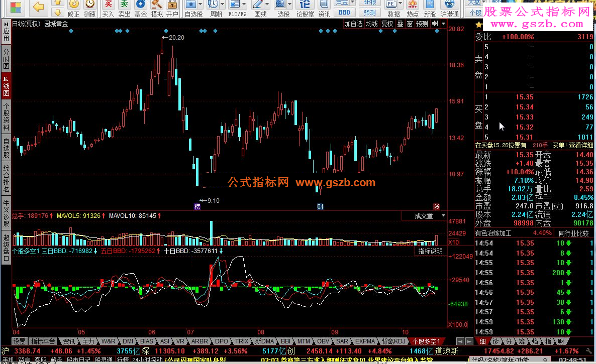This screenshot has width=596, height=364.
Task: Toggle the 叠 overlay option
Action: click(x=400, y=24)
